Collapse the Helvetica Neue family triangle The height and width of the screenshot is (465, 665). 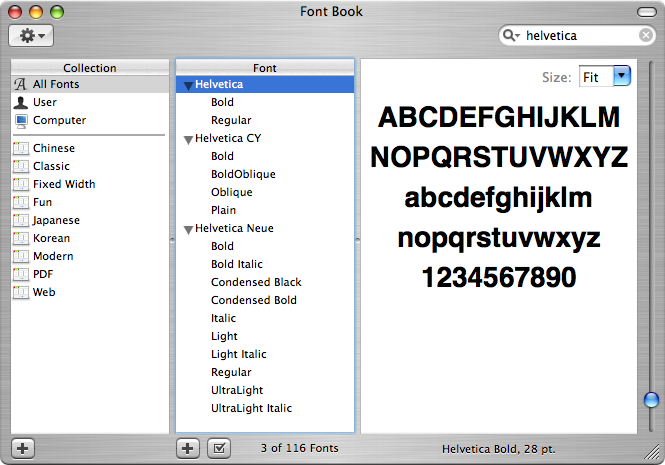[x=188, y=230]
